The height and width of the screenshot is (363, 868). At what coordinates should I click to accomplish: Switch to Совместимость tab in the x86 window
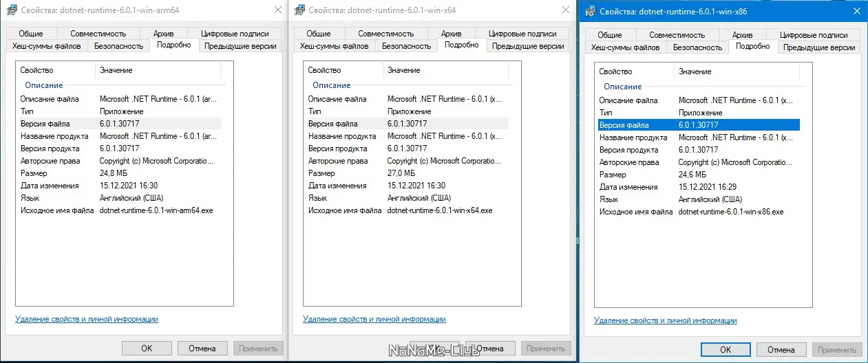(677, 35)
